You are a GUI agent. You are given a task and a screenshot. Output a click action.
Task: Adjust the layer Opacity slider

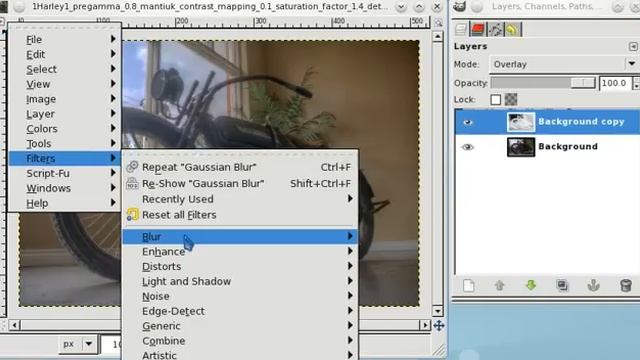[x=543, y=83]
